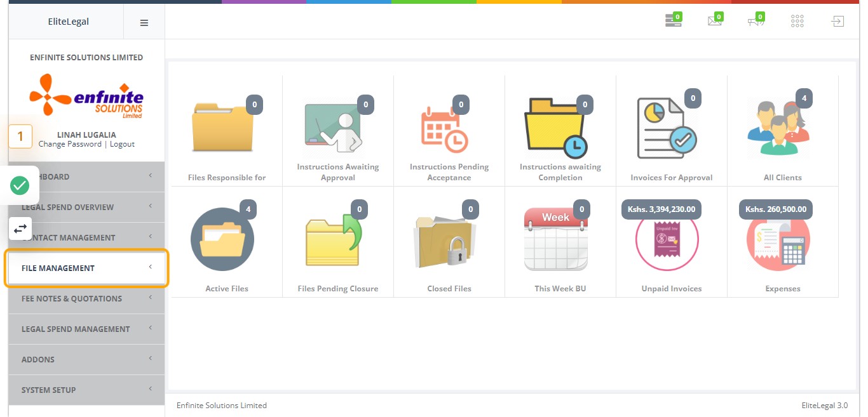The width and height of the screenshot is (868, 417).
Task: Click the Change Password link
Action: pyautogui.click(x=70, y=144)
